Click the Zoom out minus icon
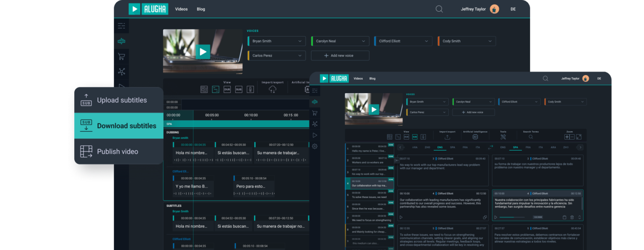Viewport: 644px width, 250px height. coord(572,137)
